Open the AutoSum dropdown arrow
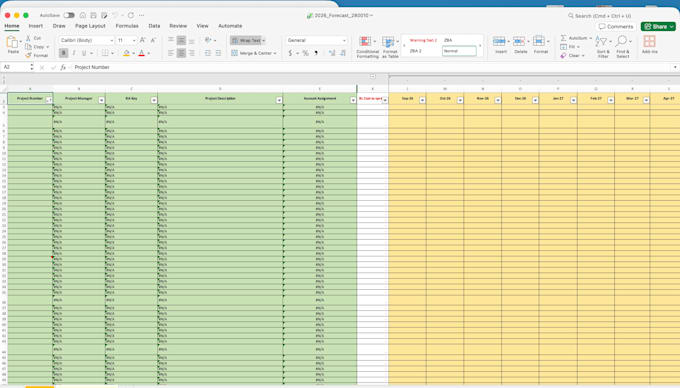The width and height of the screenshot is (680, 388). (x=591, y=38)
